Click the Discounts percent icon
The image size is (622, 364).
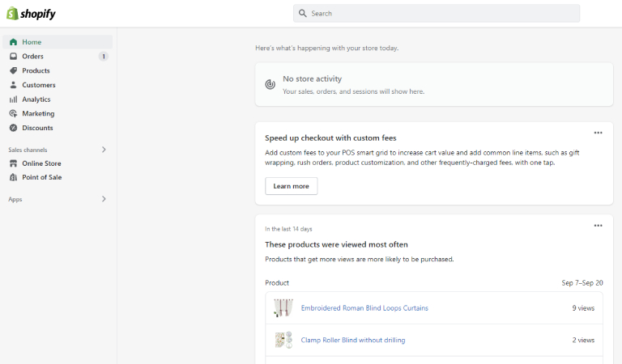tap(13, 128)
